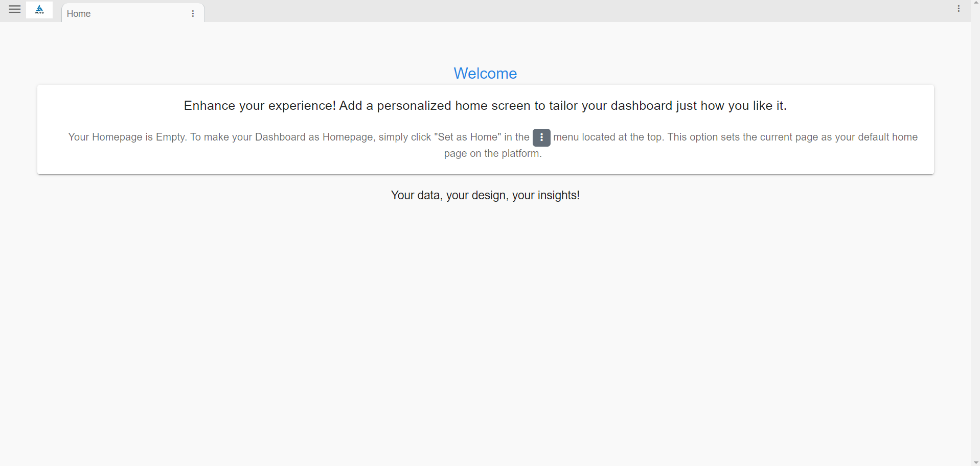Click the Welcome heading
980x466 pixels.
coord(485,74)
